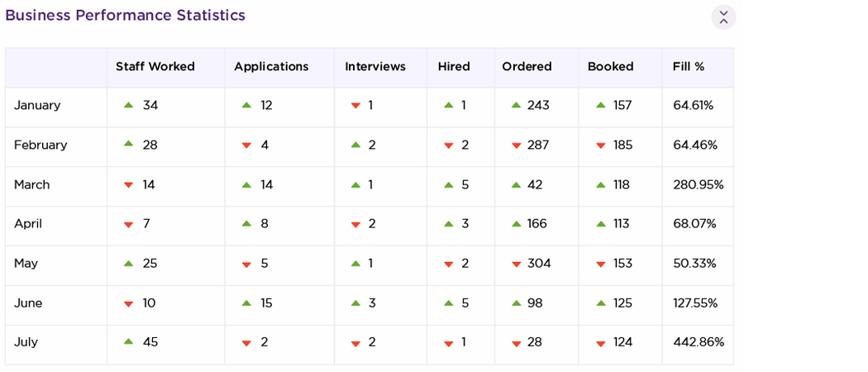
Task: Click the green up arrow in May Staff Worked
Action: (128, 263)
